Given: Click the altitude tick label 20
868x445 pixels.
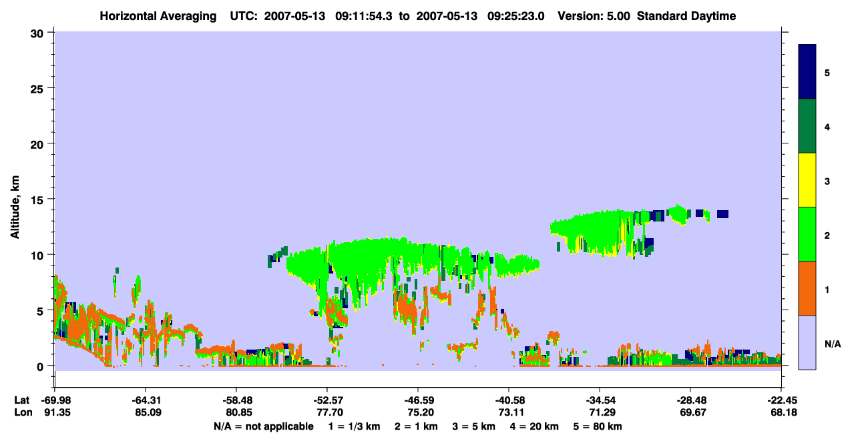Looking at the screenshot, I should pos(39,143).
